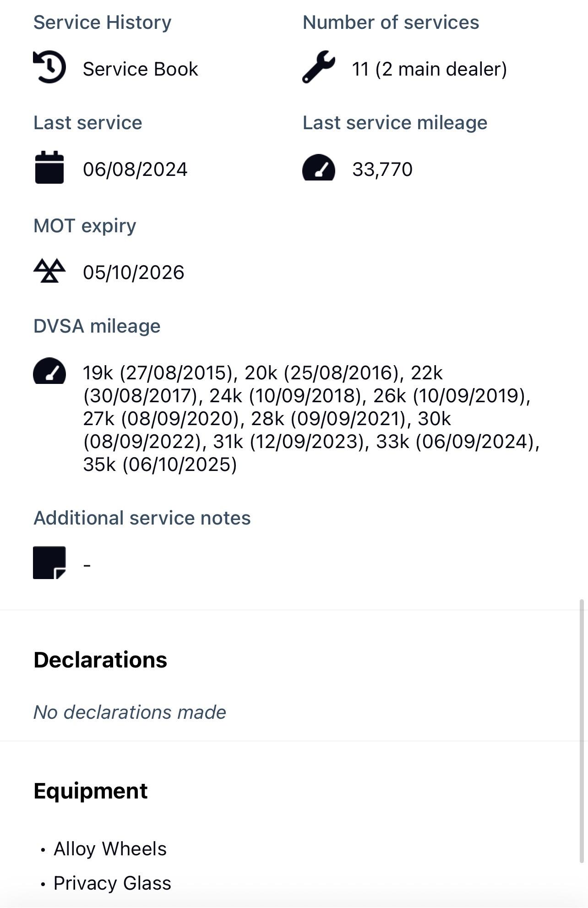The width and height of the screenshot is (588, 908).
Task: Click the MOT expiry date 05/10/2026
Action: click(134, 273)
